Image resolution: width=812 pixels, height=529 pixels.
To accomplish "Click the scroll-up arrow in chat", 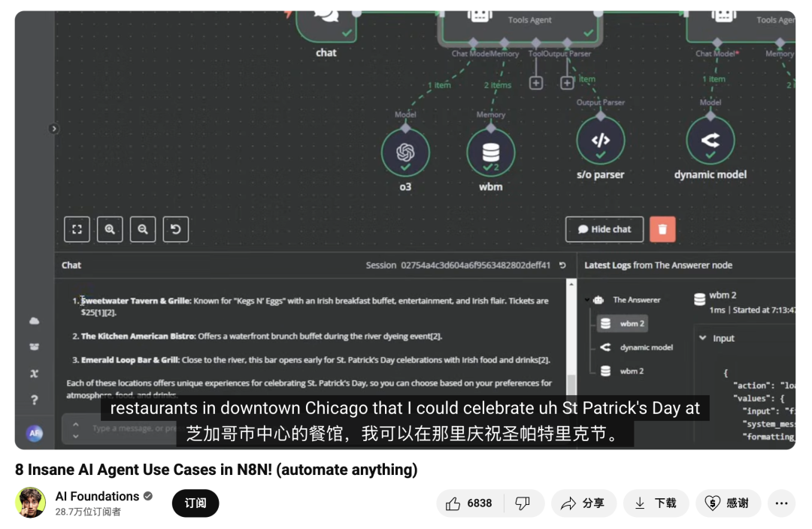I will point(571,284).
